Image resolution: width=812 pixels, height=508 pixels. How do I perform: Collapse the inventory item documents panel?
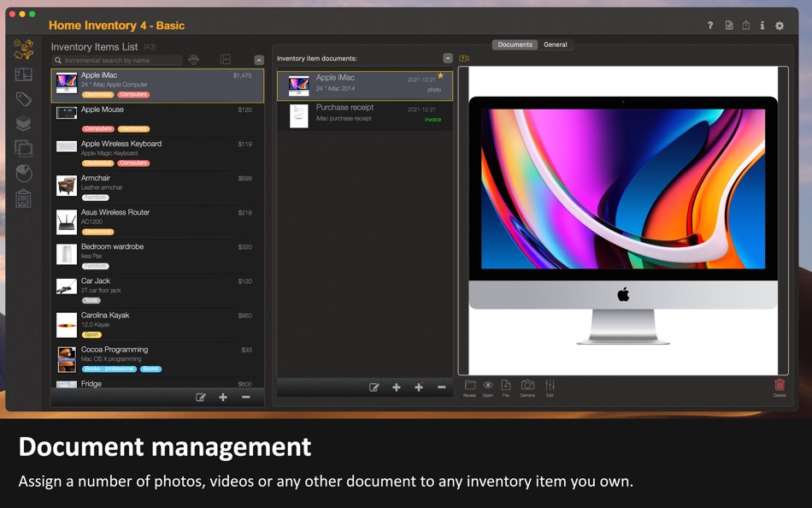pos(448,59)
